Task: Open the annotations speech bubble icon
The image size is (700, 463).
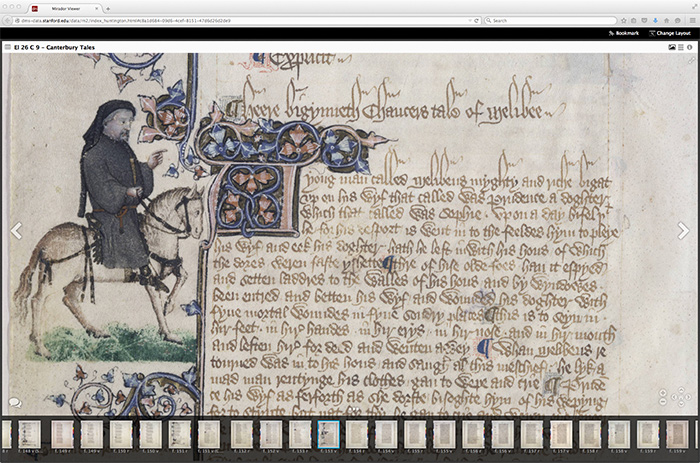Action: (15, 402)
